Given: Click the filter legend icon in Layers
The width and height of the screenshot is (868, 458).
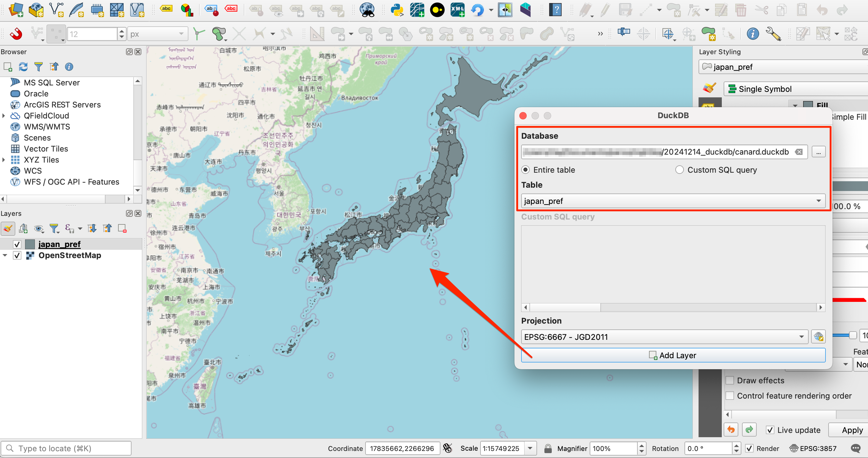Looking at the screenshot, I should tap(54, 229).
